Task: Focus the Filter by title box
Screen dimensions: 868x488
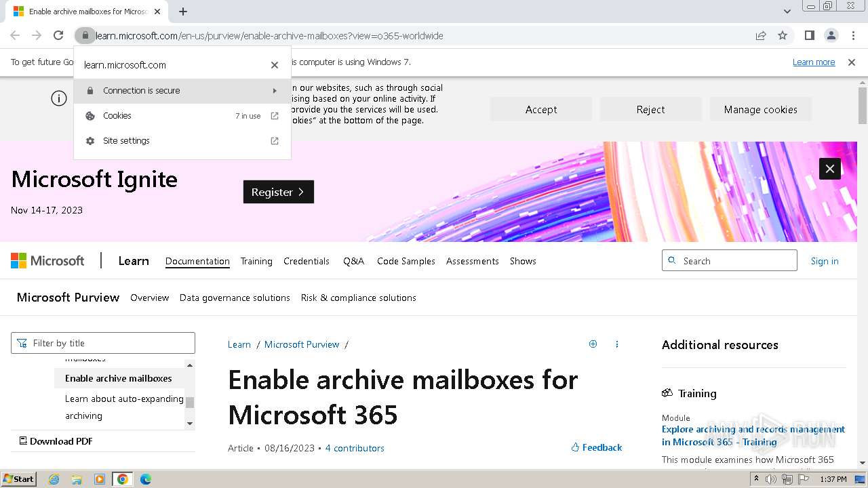Action: pyautogui.click(x=103, y=343)
